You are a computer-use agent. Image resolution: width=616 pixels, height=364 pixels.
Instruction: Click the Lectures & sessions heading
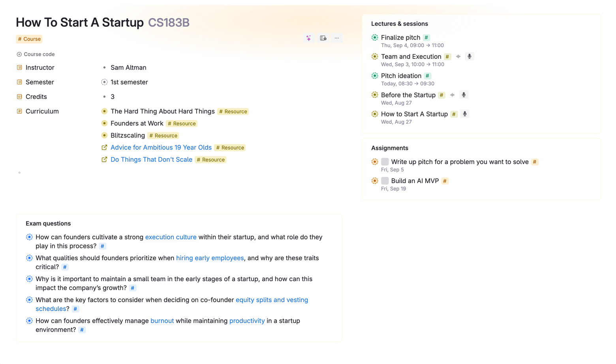[x=400, y=24]
